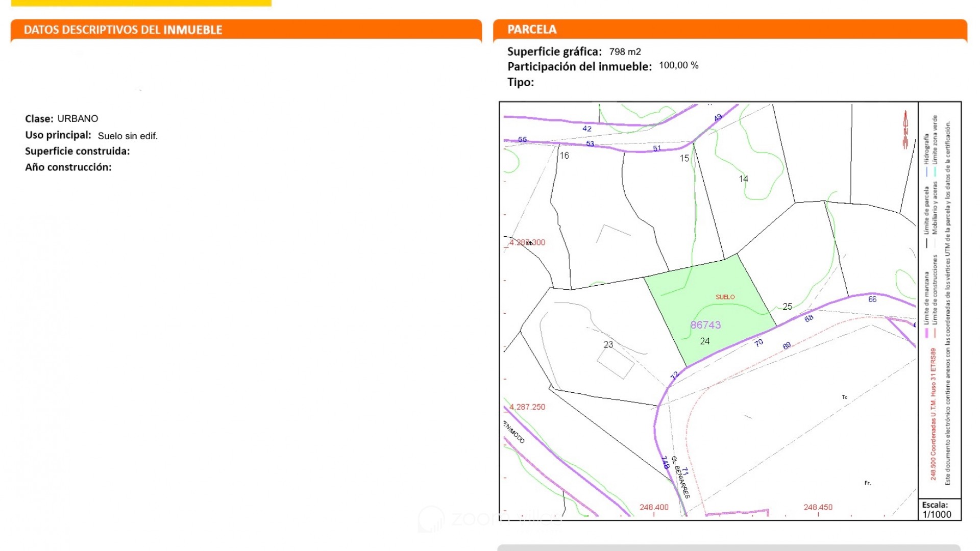Click parcel number 86743 label
980x551 pixels.
[x=705, y=325]
